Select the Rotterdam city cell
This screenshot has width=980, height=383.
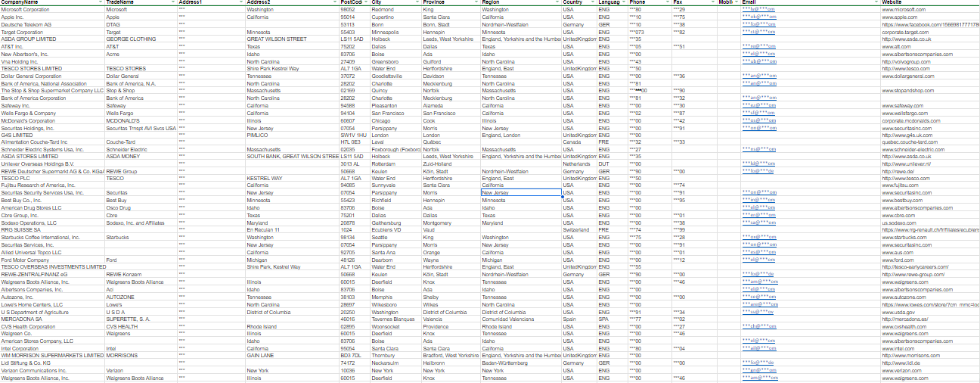(396, 164)
